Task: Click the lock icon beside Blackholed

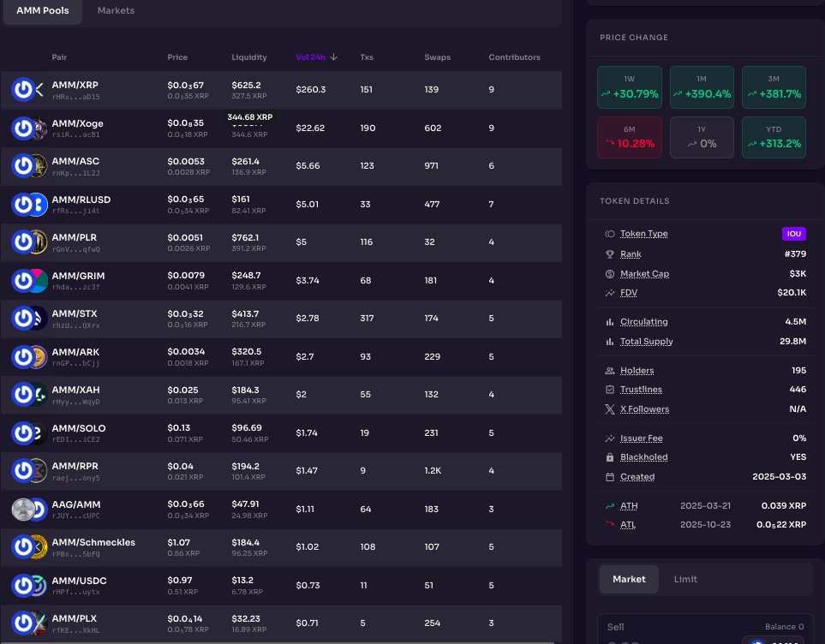Action: pyautogui.click(x=609, y=457)
